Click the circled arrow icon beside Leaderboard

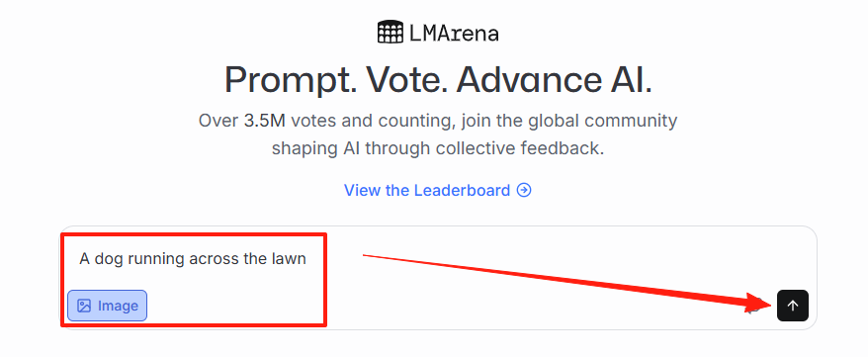[x=524, y=191]
